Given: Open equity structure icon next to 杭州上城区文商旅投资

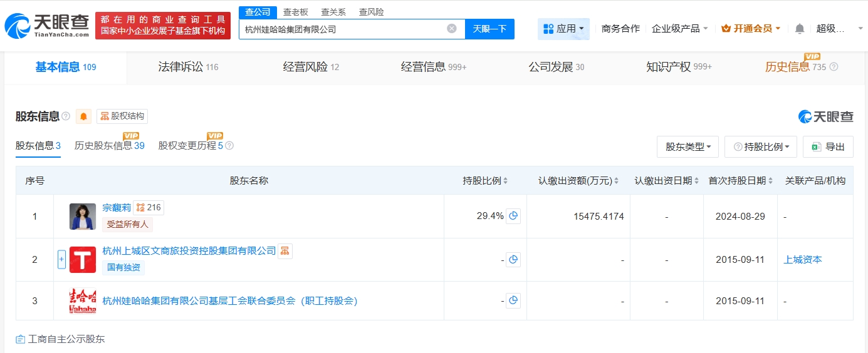Looking at the screenshot, I should (x=285, y=251).
